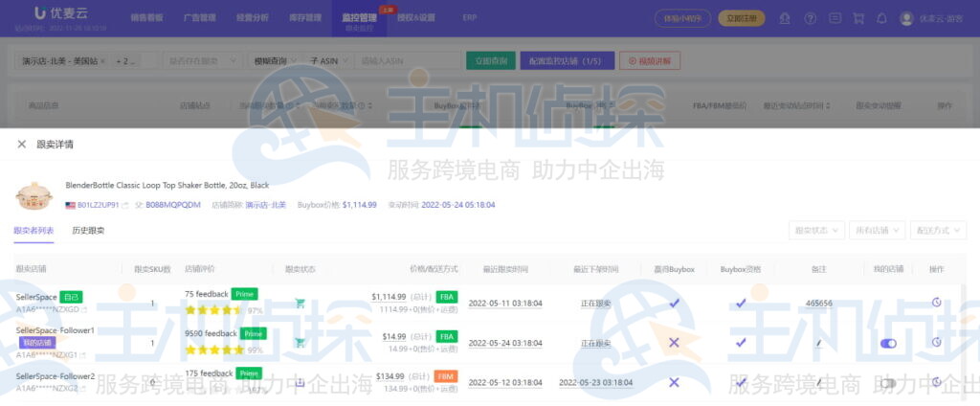Open shopping cart icon in top bar

point(858,19)
